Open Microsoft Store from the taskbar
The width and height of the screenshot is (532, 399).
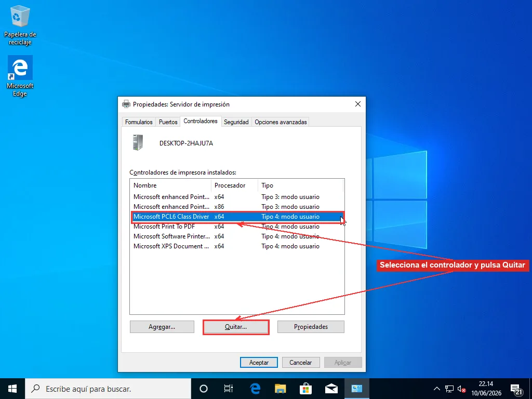coord(305,389)
